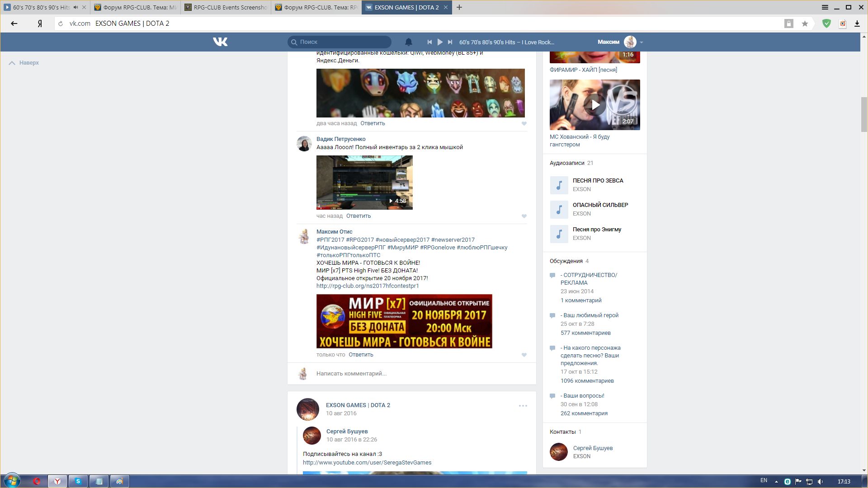Open the Dota emoticons image attachment
The image size is (868, 488).
click(x=420, y=93)
